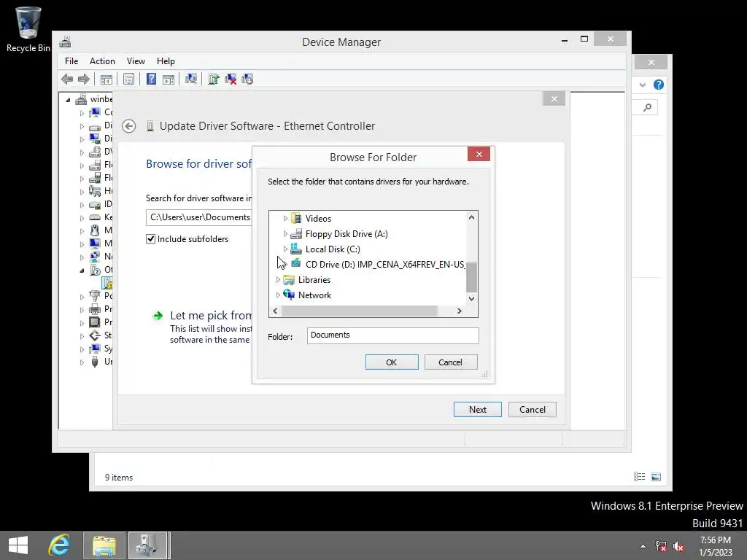Click the last Device Manager toolbar icon with down arrow
The height and width of the screenshot is (560, 747).
247,79
